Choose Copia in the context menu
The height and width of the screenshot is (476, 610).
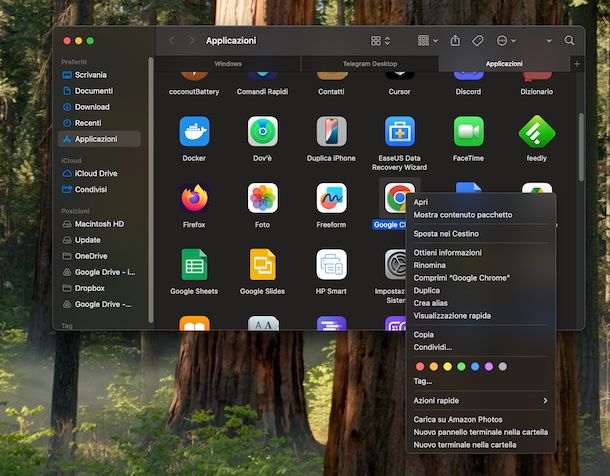480,334
